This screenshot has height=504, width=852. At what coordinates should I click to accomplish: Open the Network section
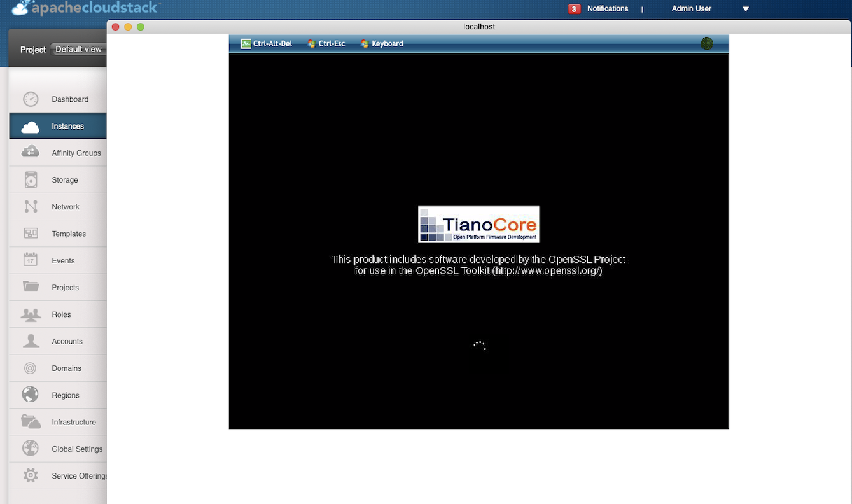point(58,207)
